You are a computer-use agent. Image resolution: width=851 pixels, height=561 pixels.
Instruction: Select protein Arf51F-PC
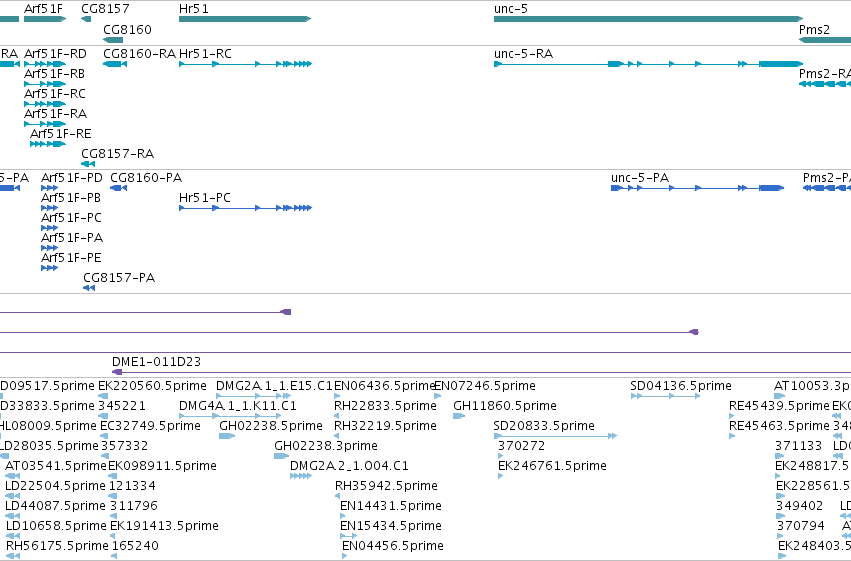pos(49,228)
